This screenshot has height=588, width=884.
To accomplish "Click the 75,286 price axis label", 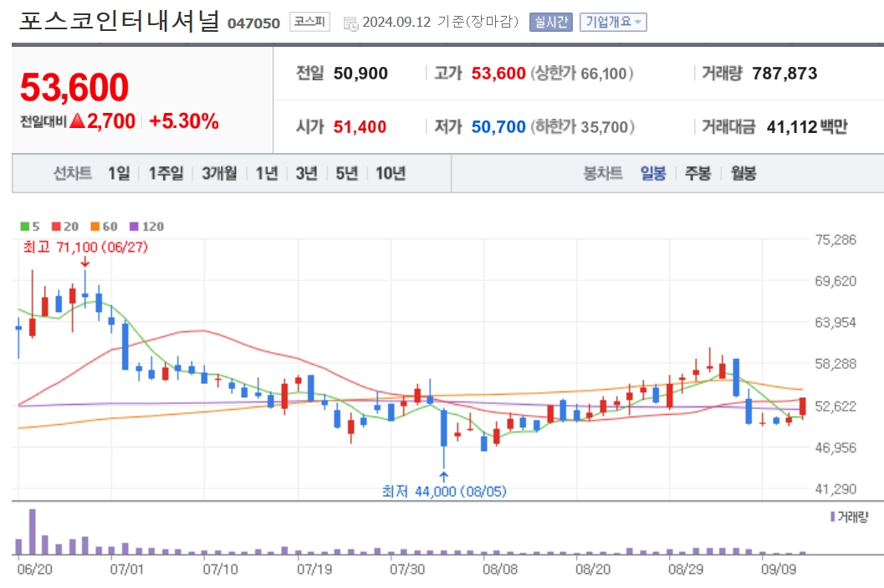I will pyautogui.click(x=835, y=239).
